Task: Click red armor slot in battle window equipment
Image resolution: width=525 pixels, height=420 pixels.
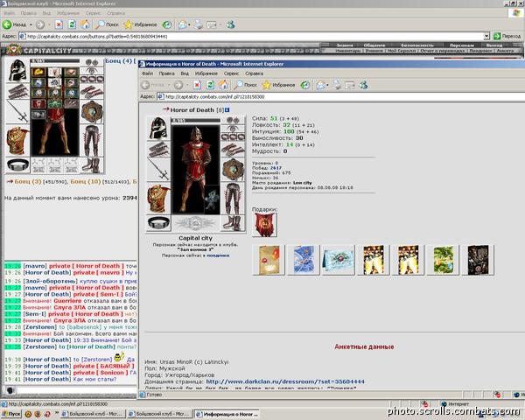Action: [17, 140]
